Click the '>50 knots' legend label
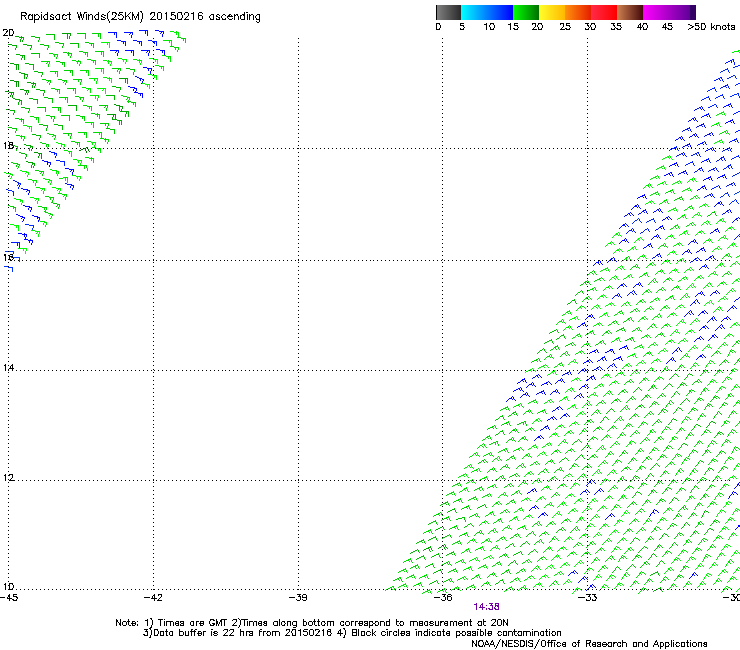Viewport: 740px width, 650px height. (711, 27)
